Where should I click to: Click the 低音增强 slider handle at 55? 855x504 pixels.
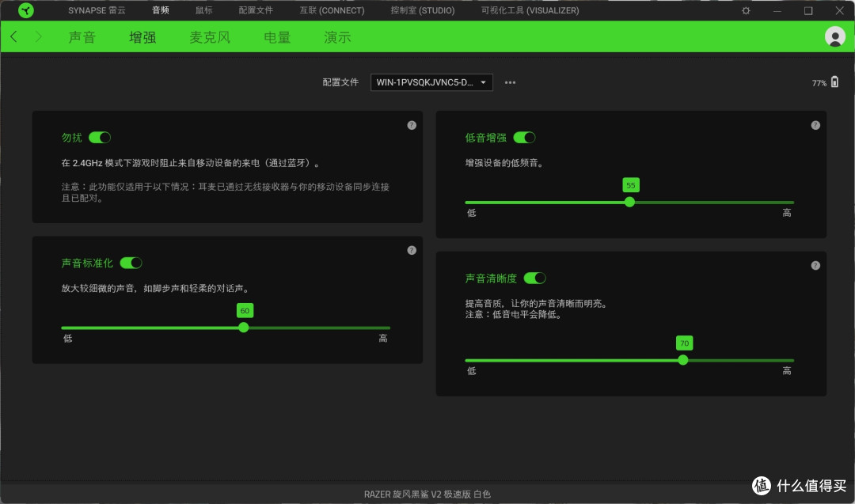[630, 202]
